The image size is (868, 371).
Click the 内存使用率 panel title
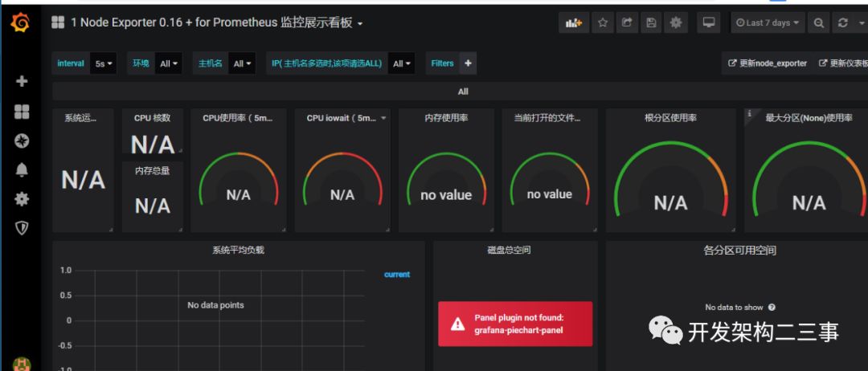[445, 118]
